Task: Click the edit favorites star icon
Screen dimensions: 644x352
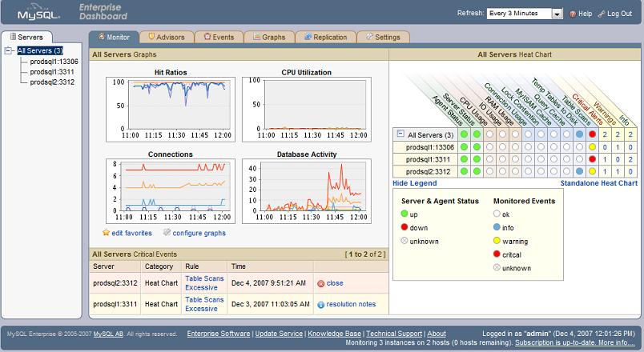Action: click(106, 233)
